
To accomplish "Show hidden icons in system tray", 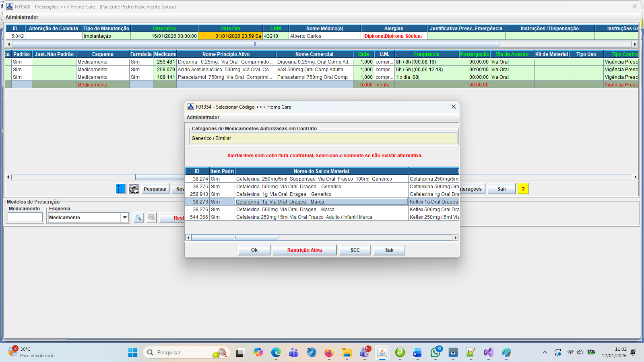I will (x=545, y=353).
